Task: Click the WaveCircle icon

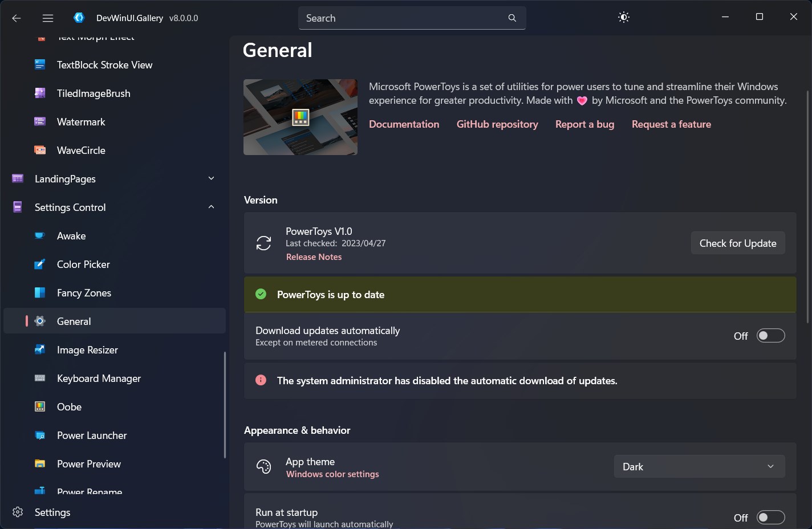Action: (40, 150)
